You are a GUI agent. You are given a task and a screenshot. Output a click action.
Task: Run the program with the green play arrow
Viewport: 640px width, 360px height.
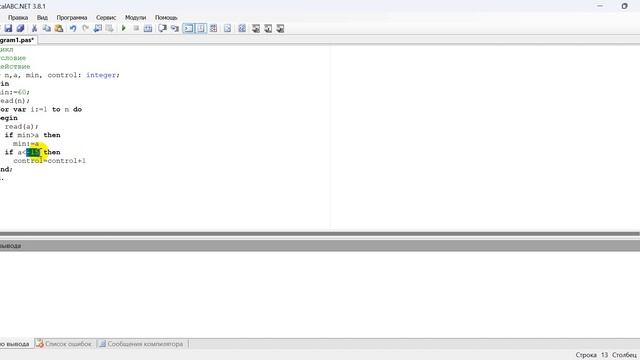[x=123, y=28]
